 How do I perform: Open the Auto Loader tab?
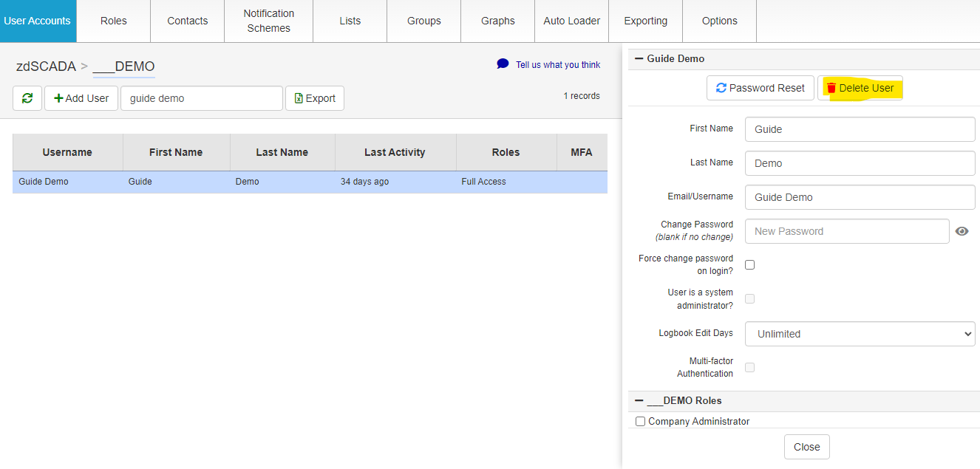coord(571,21)
